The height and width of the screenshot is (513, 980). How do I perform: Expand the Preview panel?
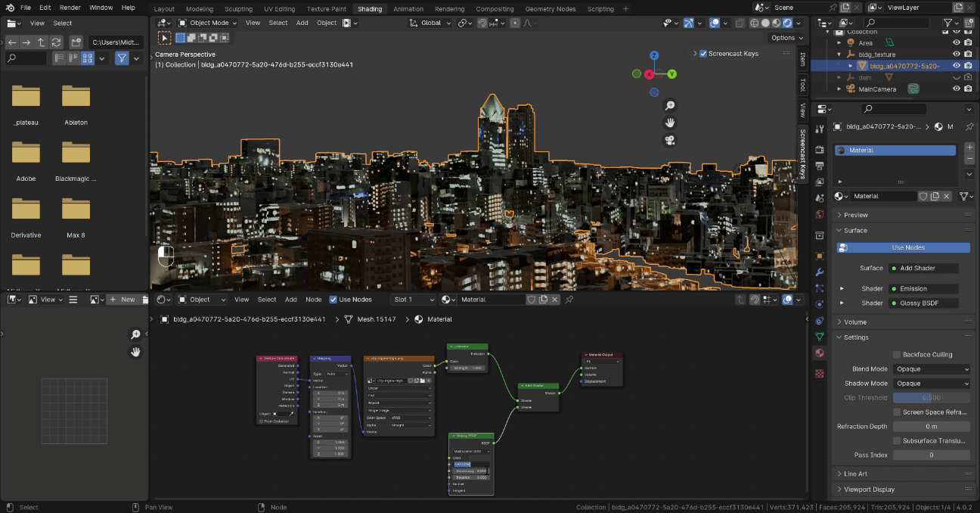856,215
